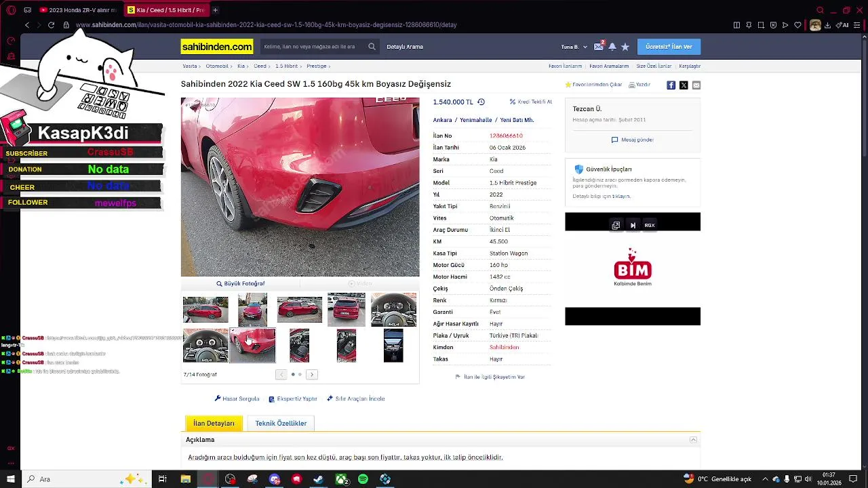Image resolution: width=868 pixels, height=488 pixels.
Task: Open Büyük Fotoğraf view
Action: tap(240, 283)
